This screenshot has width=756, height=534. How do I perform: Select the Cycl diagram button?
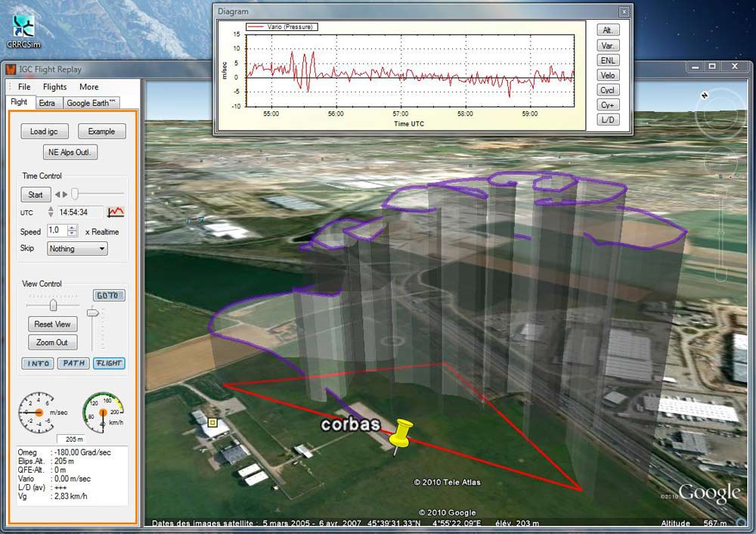click(x=608, y=90)
